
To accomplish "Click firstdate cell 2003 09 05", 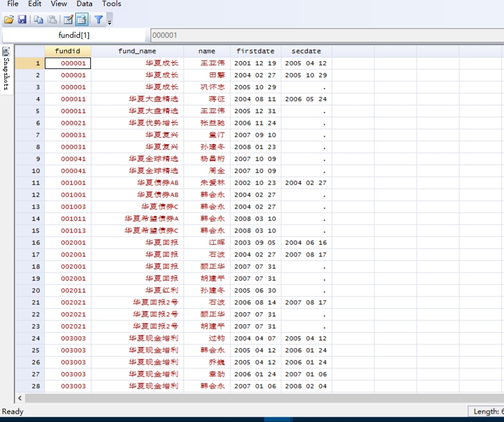I will coord(256,243).
